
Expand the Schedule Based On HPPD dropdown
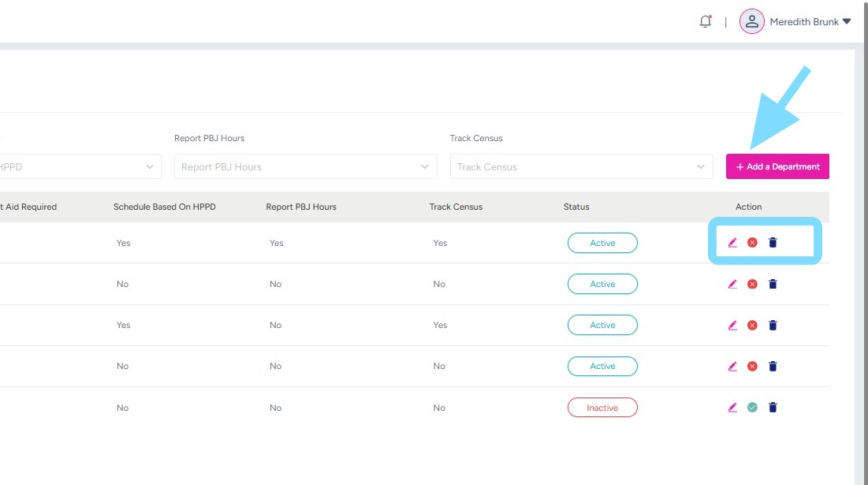pos(79,166)
